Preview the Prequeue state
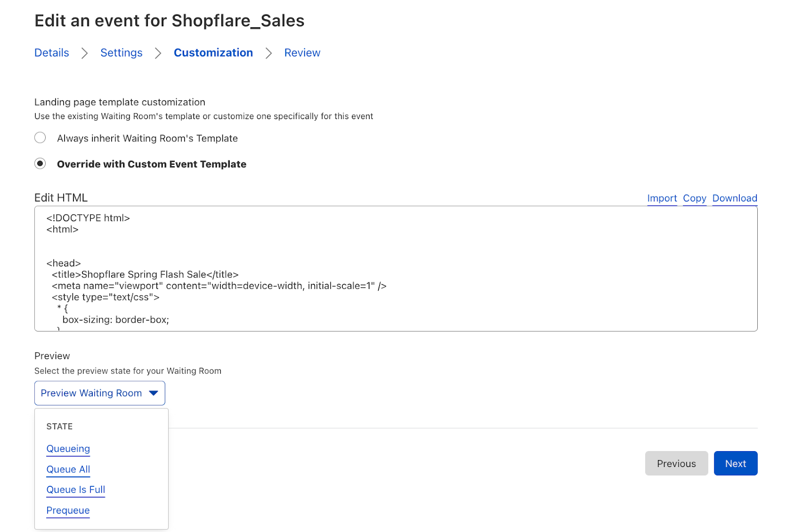This screenshot has width=794, height=532. pyautogui.click(x=68, y=511)
